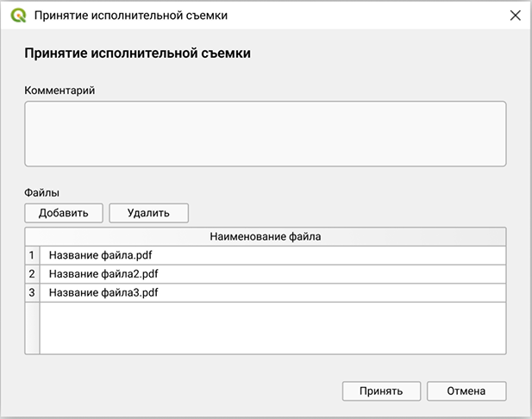Click the Наименование файла column header
The image size is (532, 419).
pyautogui.click(x=272, y=235)
